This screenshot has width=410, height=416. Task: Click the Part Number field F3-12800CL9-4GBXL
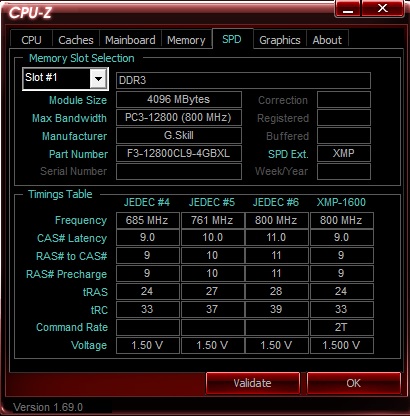pos(179,153)
